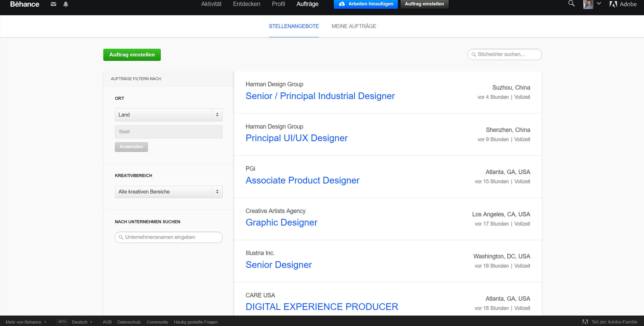The height and width of the screenshot is (326, 644).
Task: Click the blue Arbeiten hinzufügen button
Action: [366, 4]
